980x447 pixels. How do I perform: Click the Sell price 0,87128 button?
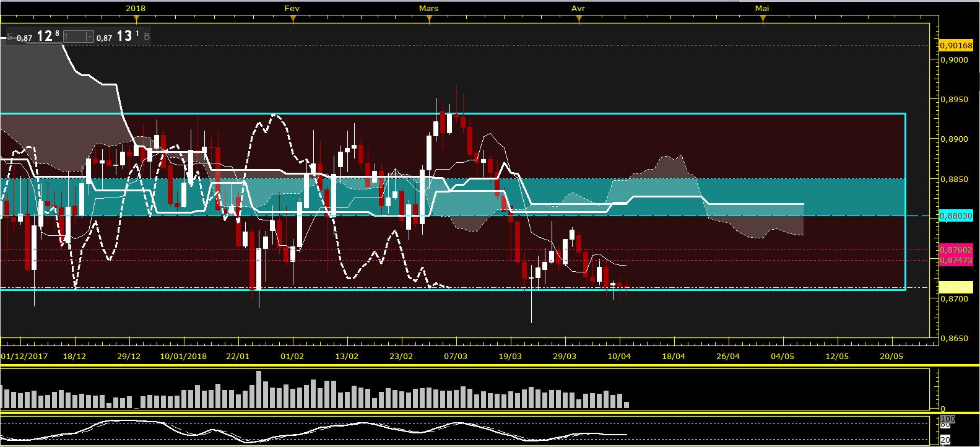point(38,37)
